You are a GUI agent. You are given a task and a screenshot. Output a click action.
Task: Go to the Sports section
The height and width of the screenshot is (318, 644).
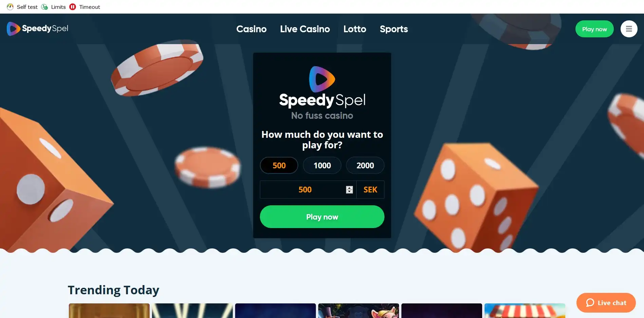[x=394, y=29]
